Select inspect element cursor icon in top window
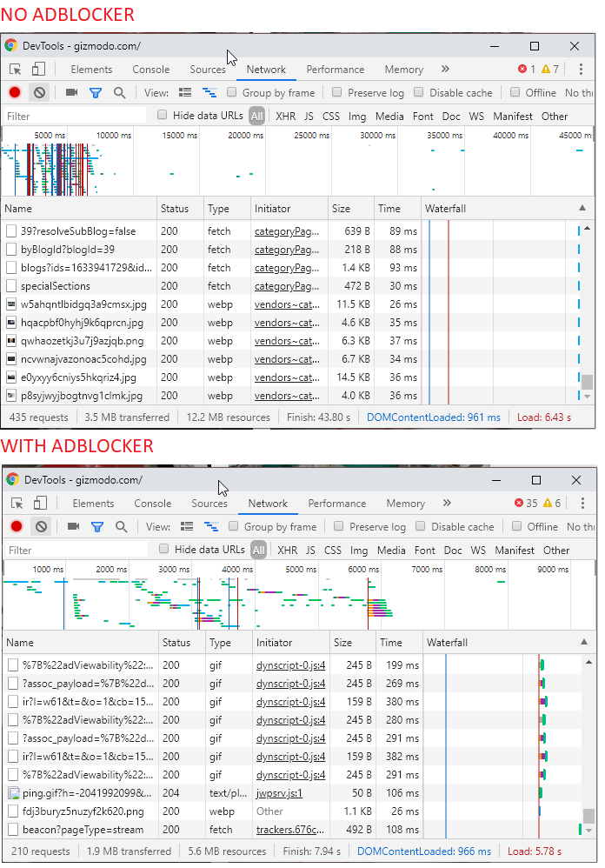 coord(16,70)
